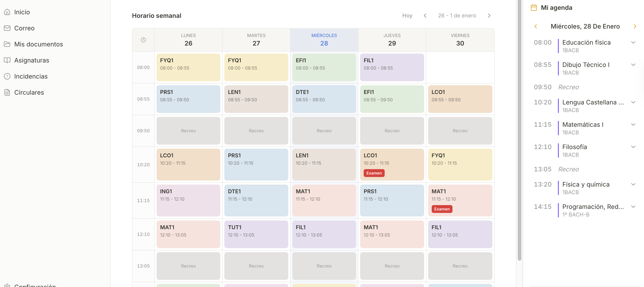Click the Mis documentos folder icon
This screenshot has width=644, height=287.
click(x=7, y=44)
